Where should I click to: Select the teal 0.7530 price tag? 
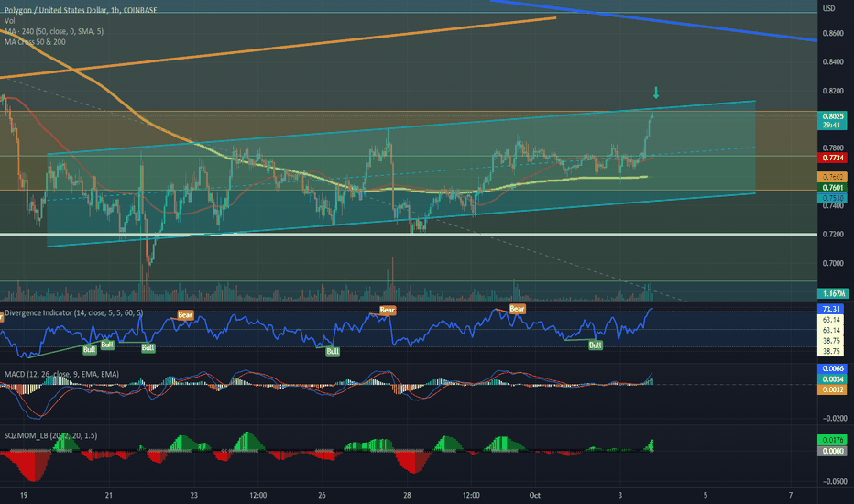(832, 198)
